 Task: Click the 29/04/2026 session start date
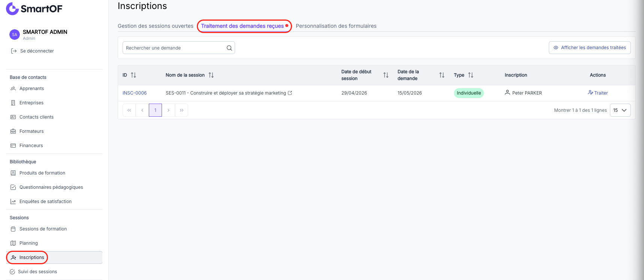point(354,93)
